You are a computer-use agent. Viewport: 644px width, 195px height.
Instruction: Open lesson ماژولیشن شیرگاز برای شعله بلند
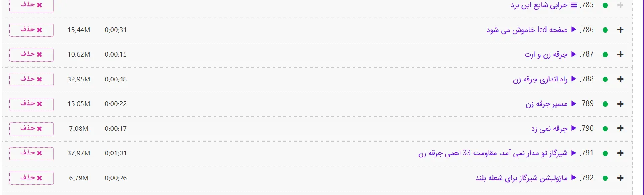click(x=521, y=178)
